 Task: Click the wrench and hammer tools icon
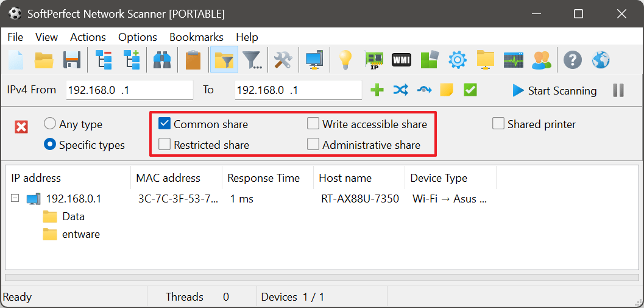(283, 60)
